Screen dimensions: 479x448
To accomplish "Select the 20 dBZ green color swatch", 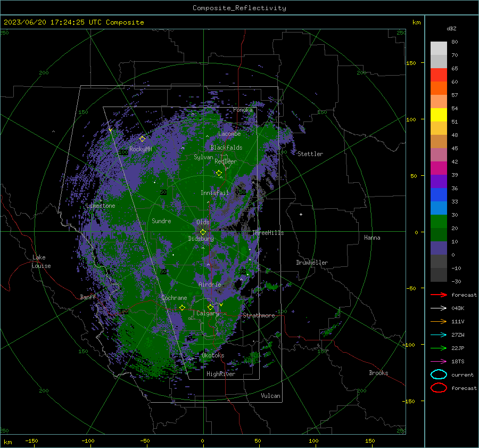I will click(439, 234).
